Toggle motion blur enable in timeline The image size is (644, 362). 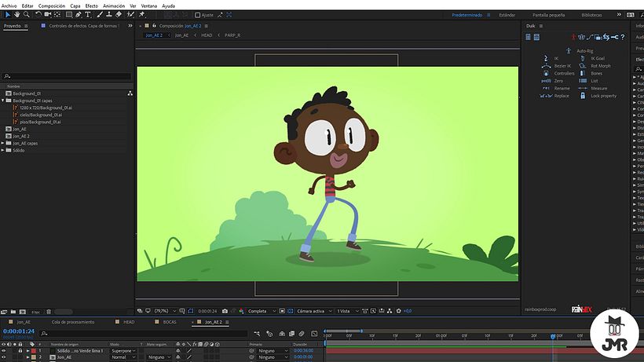click(x=302, y=334)
